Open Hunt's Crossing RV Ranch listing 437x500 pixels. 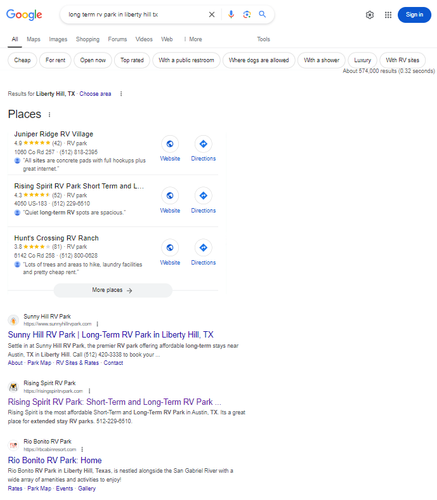click(x=56, y=238)
